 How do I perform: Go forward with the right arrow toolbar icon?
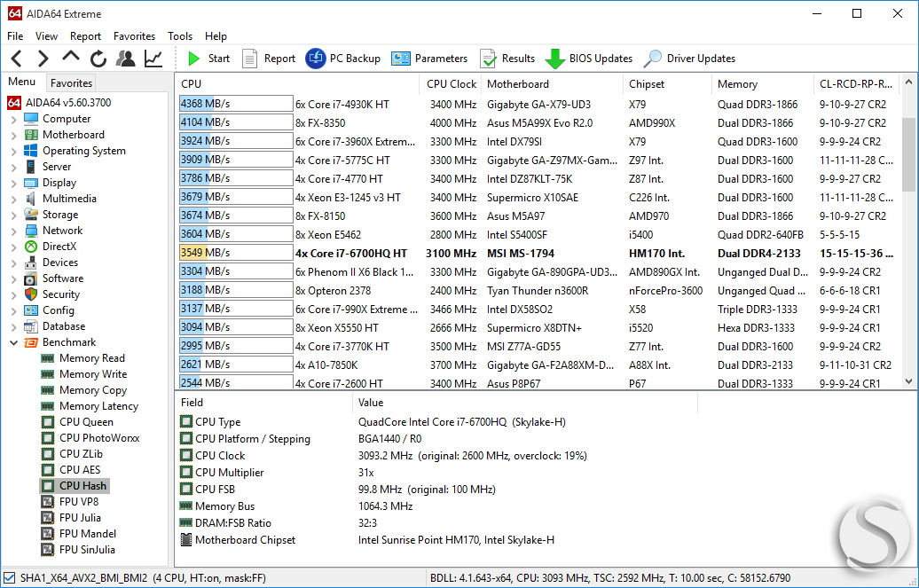43,59
